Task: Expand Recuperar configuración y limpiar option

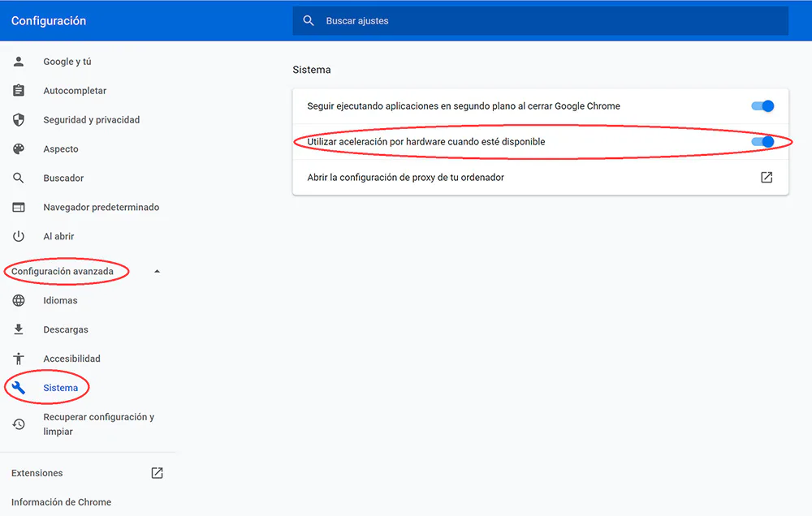Action: 97,423
